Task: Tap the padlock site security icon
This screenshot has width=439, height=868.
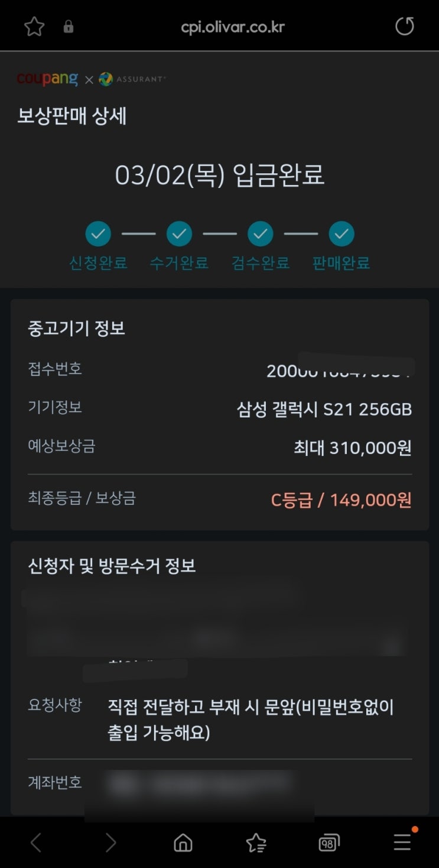Action: [69, 27]
